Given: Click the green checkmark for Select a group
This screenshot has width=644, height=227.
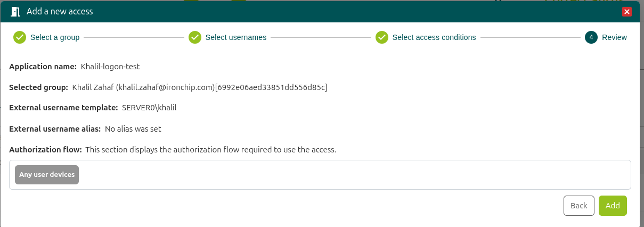Looking at the screenshot, I should pos(20,37).
